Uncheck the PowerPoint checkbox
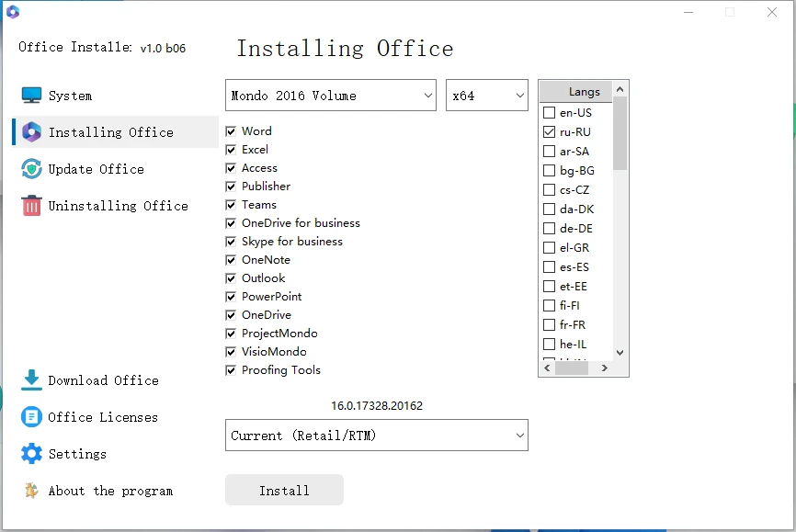Image resolution: width=796 pixels, height=532 pixels. click(231, 297)
